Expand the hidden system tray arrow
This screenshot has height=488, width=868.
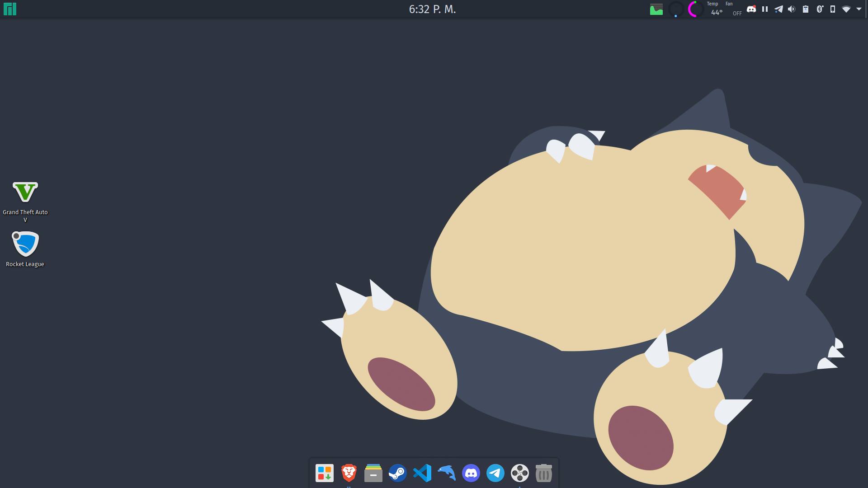[x=859, y=9]
